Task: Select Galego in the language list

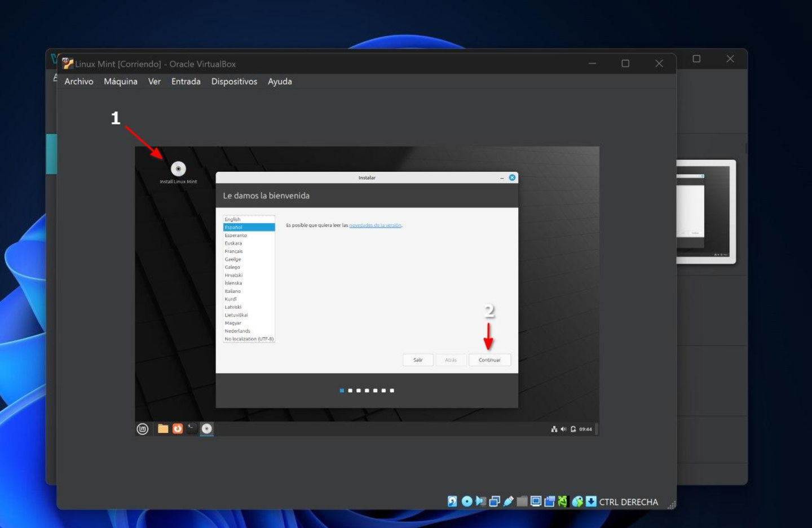Action: click(x=249, y=267)
